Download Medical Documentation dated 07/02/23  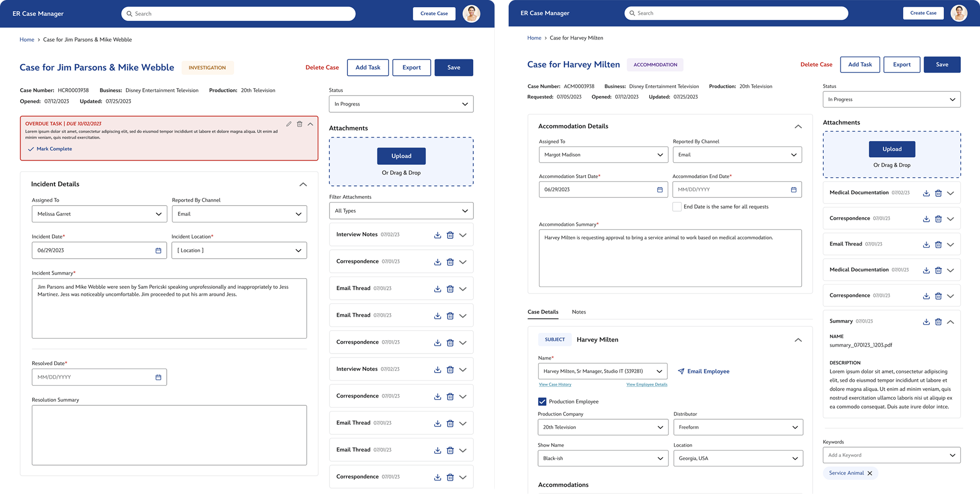[926, 193]
